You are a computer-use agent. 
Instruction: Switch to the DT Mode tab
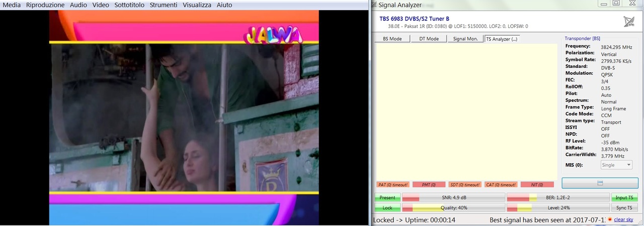(429, 39)
